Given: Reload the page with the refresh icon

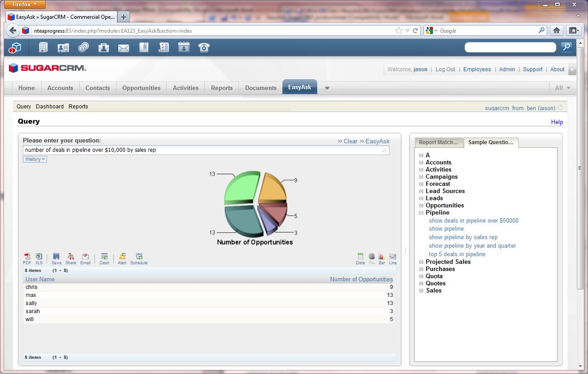Looking at the screenshot, I should 415,30.
